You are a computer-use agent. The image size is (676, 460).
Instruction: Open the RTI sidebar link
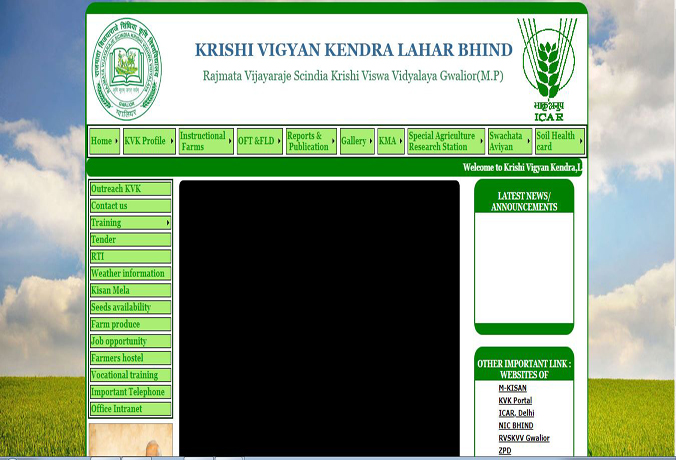130,257
